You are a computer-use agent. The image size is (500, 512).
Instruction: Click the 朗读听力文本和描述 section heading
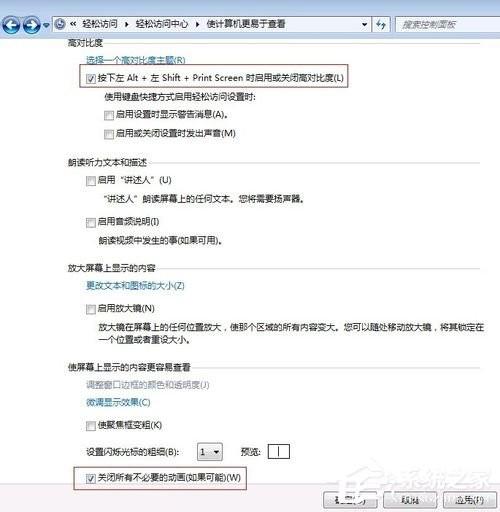click(107, 162)
